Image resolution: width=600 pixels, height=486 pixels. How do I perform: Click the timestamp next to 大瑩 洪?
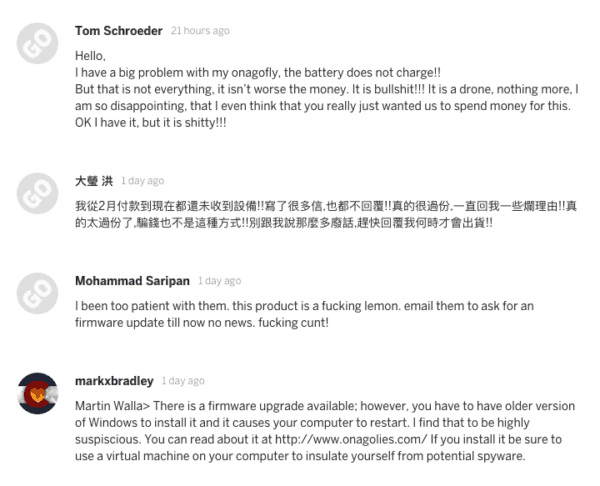click(x=143, y=182)
